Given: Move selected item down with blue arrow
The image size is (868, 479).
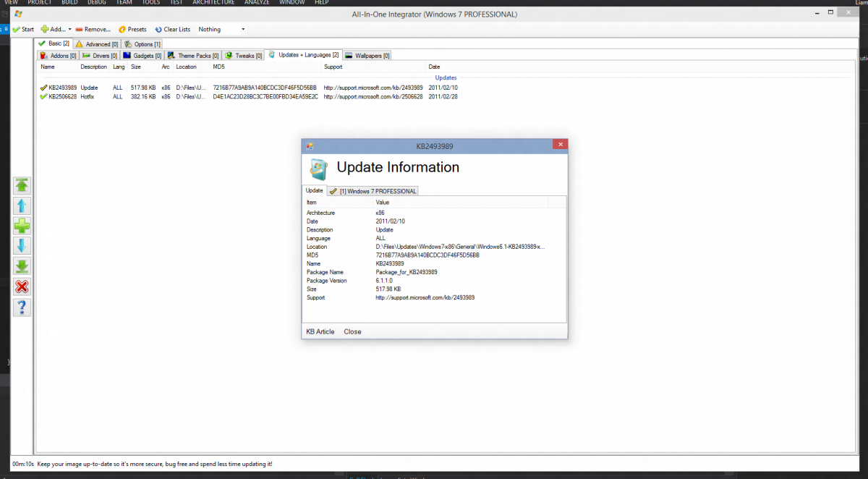Looking at the screenshot, I should 22,246.
